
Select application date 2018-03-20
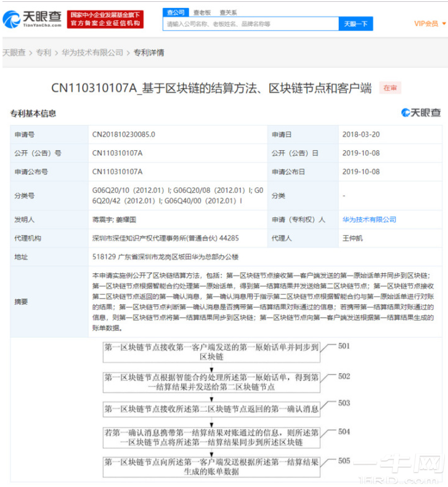point(361,134)
